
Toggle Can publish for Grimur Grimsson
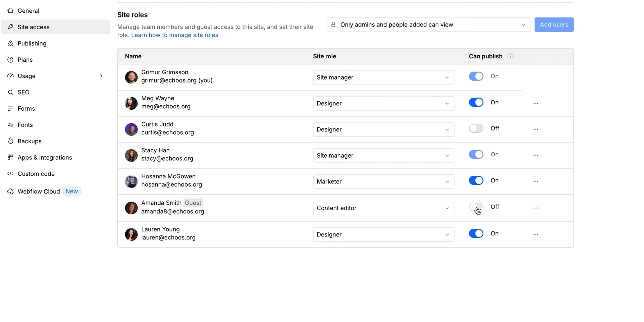coord(476,76)
